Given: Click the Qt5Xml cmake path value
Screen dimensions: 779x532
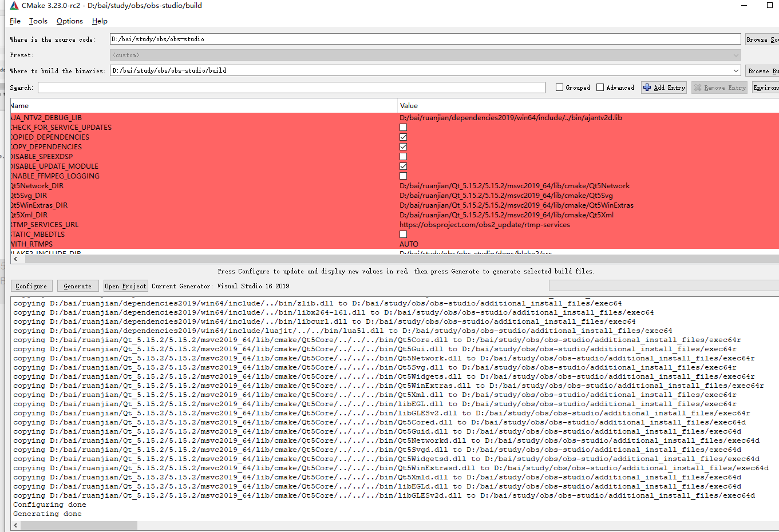Looking at the screenshot, I should 507,215.
